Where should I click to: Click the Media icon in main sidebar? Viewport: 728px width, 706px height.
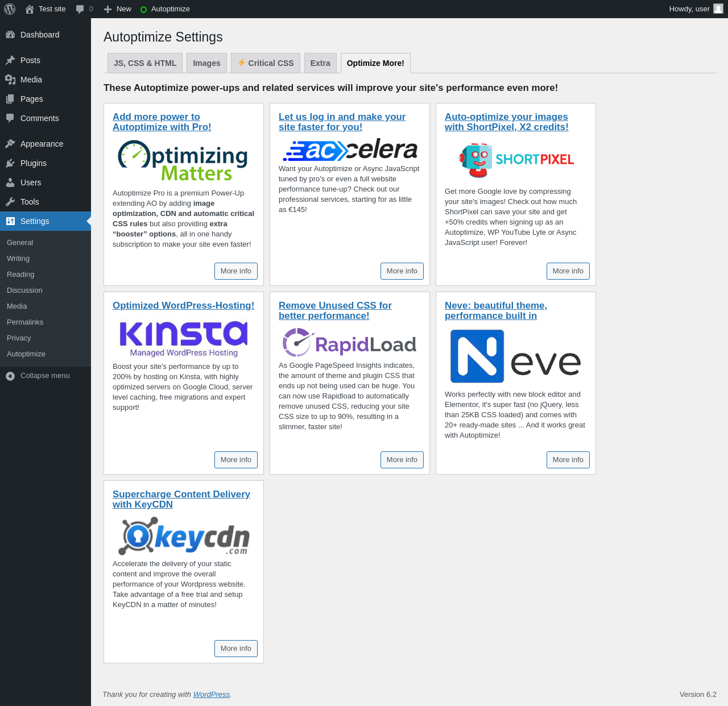[10, 80]
